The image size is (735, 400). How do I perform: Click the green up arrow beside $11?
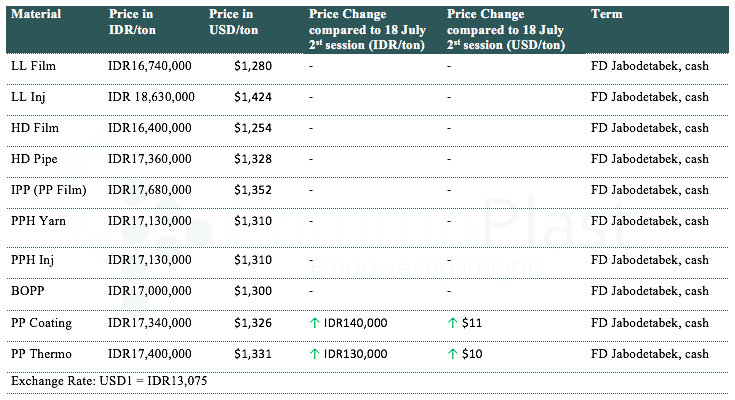click(x=452, y=323)
